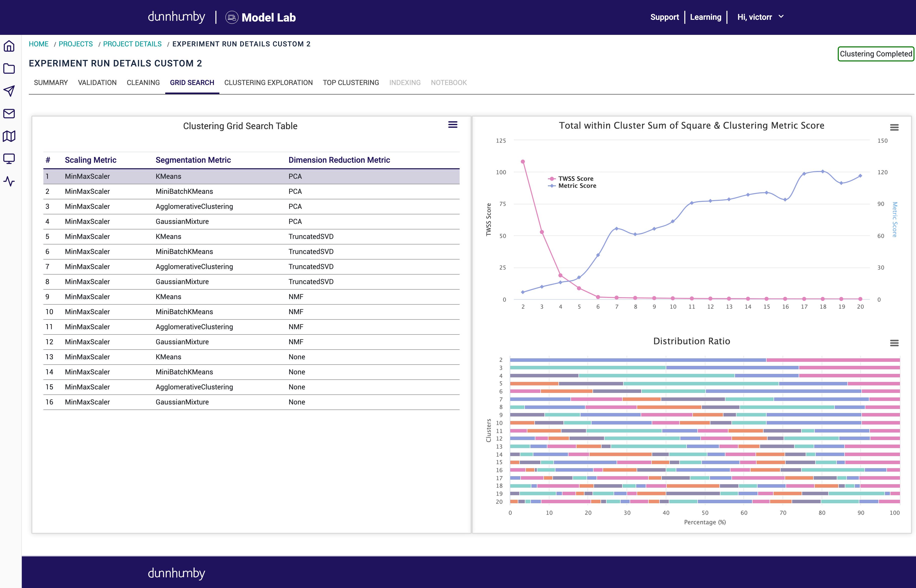
Task: Switch to the Summary tab
Action: tap(51, 82)
